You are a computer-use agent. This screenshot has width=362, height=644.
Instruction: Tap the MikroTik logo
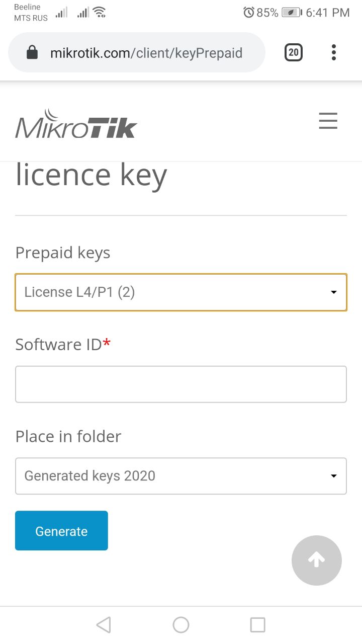(76, 124)
